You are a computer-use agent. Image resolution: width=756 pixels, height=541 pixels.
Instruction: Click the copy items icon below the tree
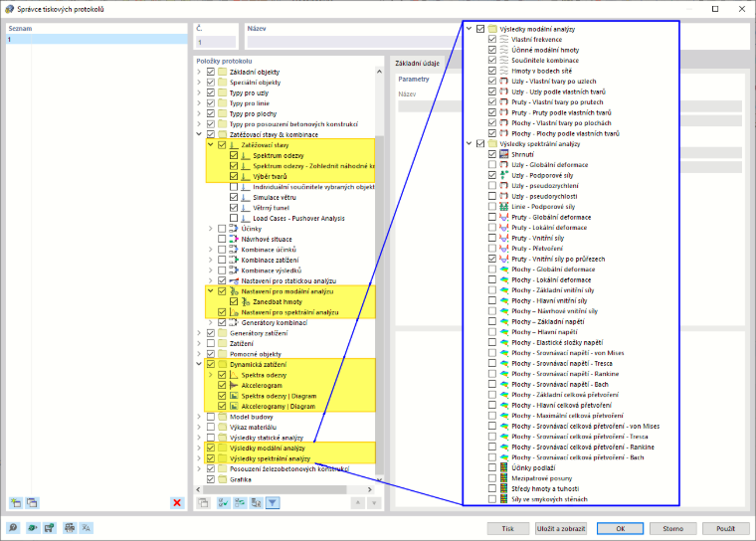coord(203,503)
